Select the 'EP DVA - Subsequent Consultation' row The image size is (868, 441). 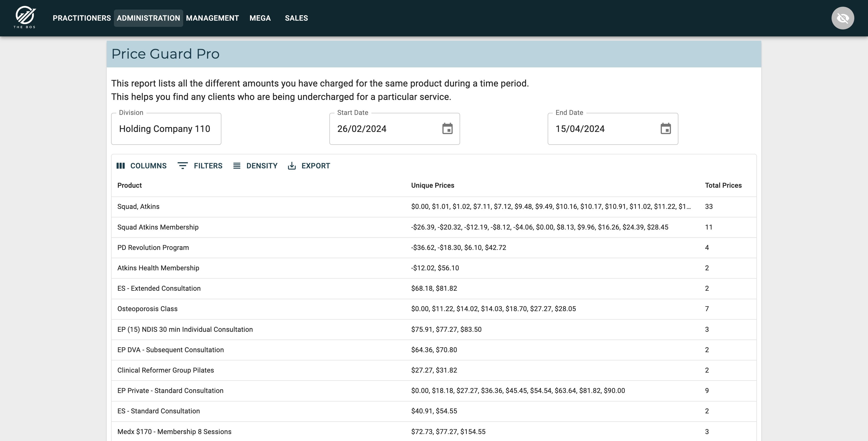[434, 350]
